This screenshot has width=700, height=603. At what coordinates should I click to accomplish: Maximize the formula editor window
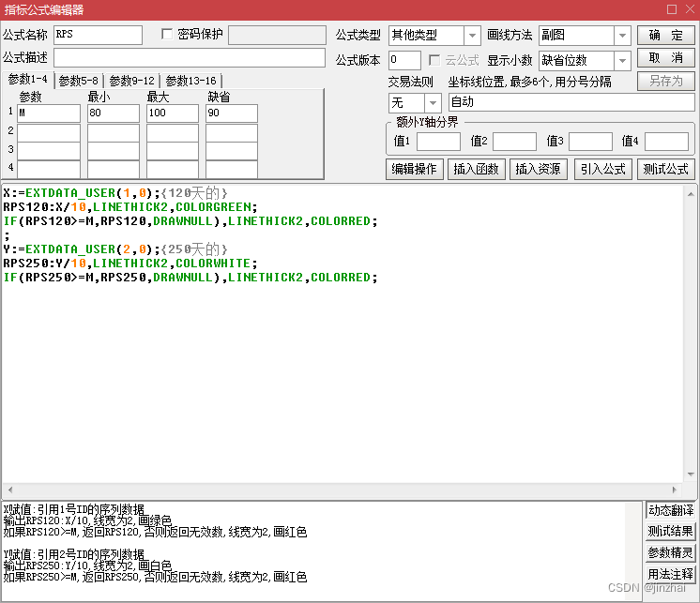(672, 9)
